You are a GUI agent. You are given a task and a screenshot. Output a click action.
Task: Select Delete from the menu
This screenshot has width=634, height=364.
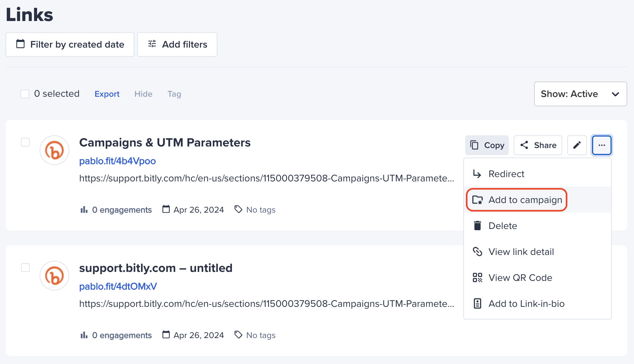point(538,226)
